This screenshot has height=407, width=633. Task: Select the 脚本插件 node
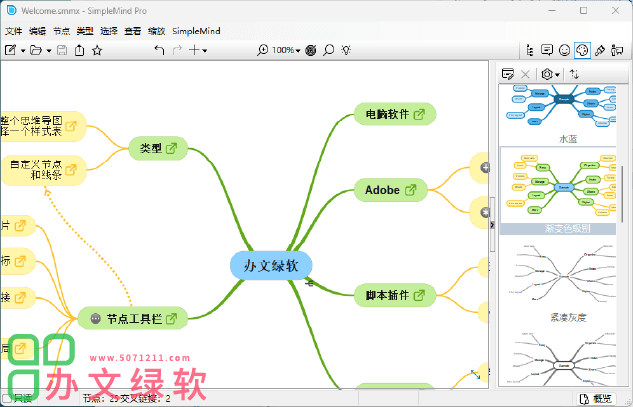(x=395, y=295)
